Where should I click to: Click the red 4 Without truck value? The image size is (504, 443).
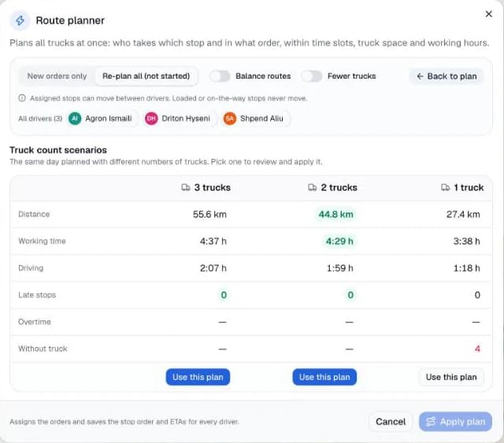(477, 349)
